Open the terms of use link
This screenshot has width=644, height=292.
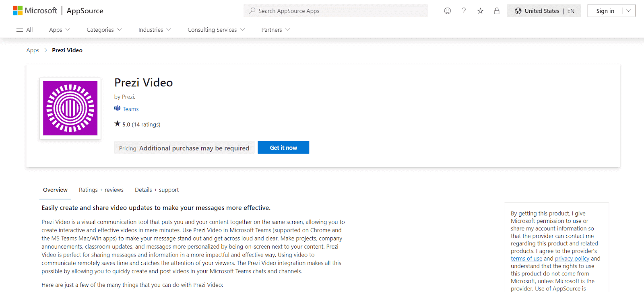[526, 259]
